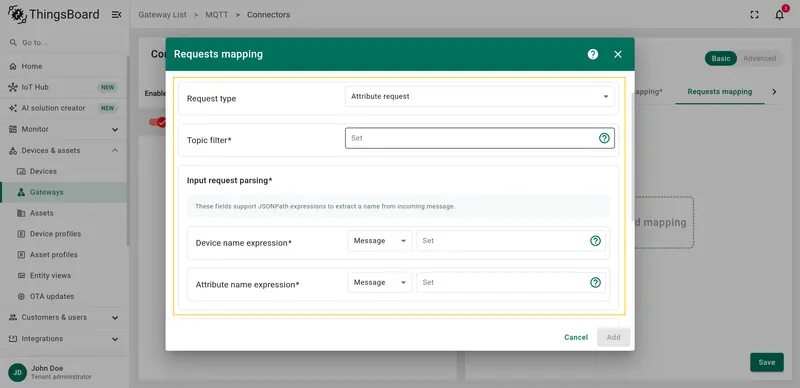Click the AI solution creator icon
800x388 pixels.
13,108
